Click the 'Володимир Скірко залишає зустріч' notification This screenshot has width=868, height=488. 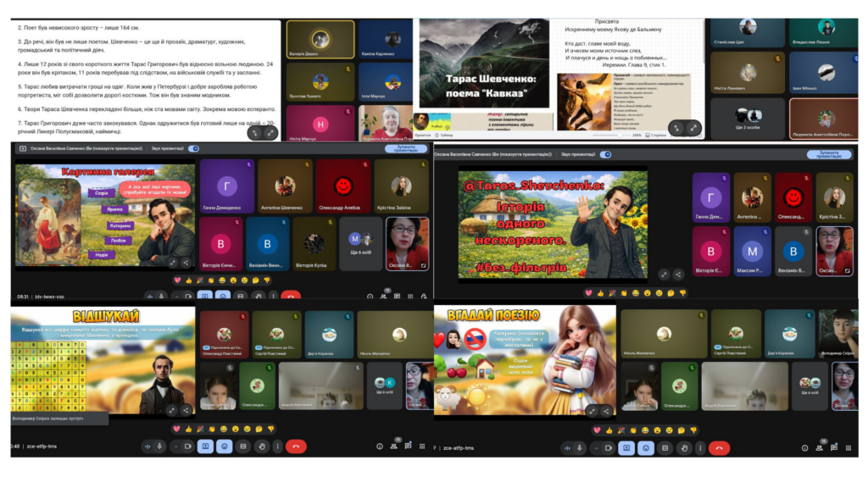[x=59, y=419]
